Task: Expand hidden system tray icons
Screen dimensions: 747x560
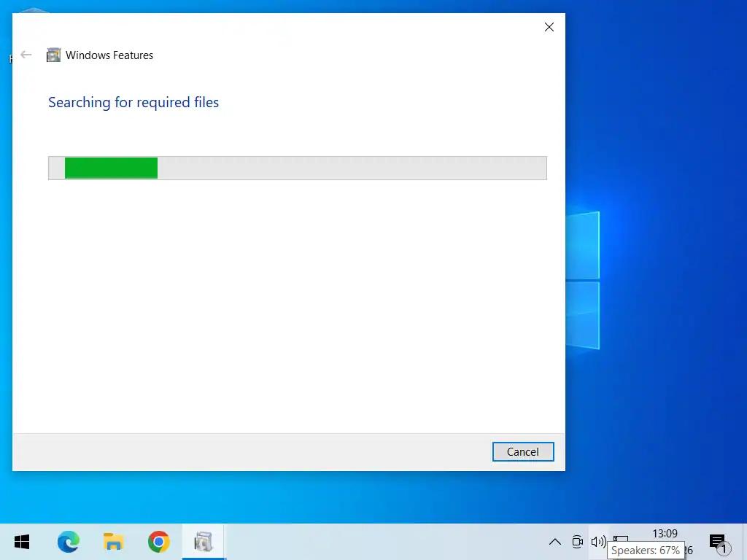Action: [555, 542]
